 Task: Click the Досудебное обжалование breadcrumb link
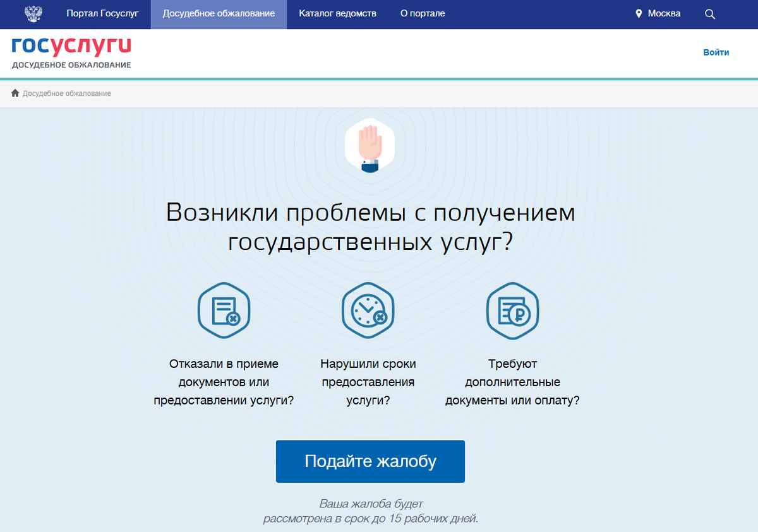click(x=67, y=93)
